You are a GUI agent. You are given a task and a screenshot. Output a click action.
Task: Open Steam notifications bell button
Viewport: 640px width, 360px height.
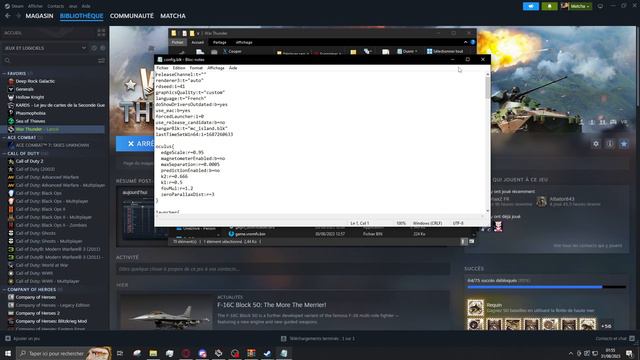coord(549,6)
